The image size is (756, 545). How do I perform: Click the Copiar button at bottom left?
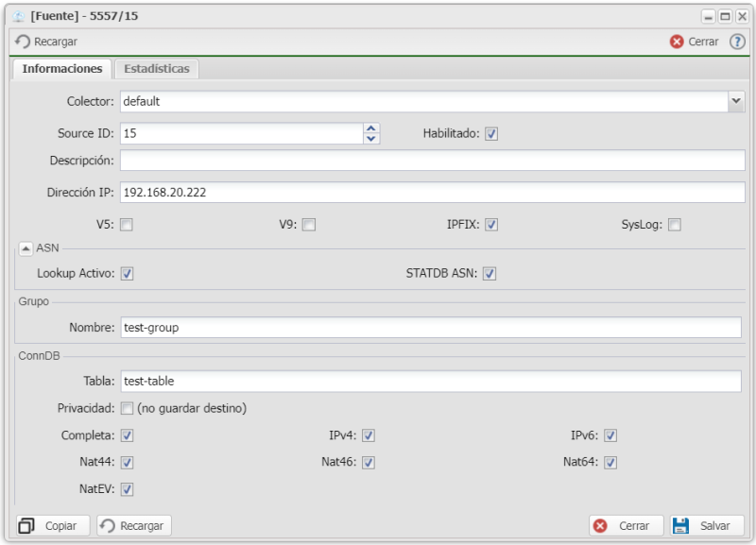tap(53, 525)
